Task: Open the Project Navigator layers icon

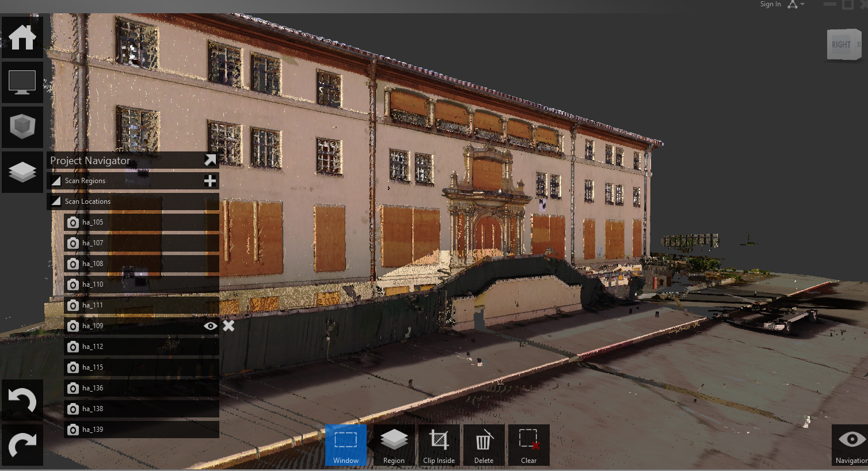Action: (22, 172)
